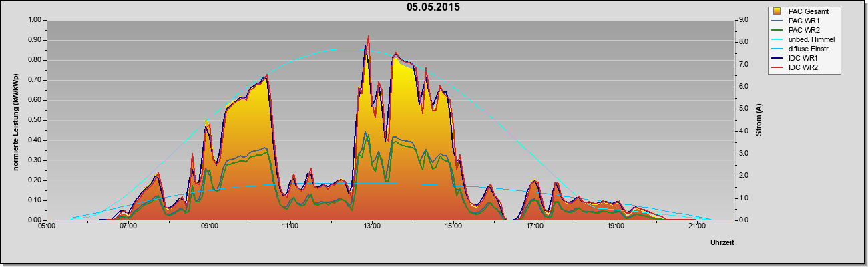Click the 1.00 left axis value

(34, 20)
